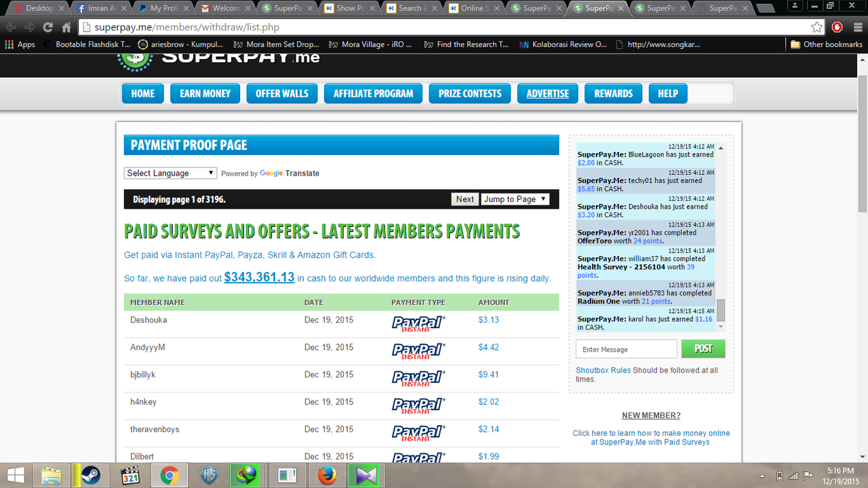The height and width of the screenshot is (488, 868).
Task: Focus the Enter Message shoutbox field
Action: (x=627, y=349)
